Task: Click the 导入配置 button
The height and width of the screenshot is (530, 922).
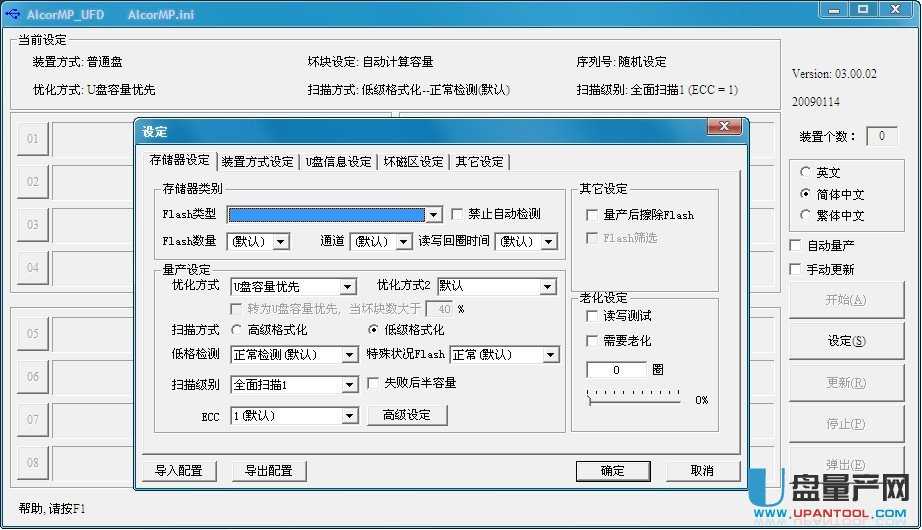Action: [x=178, y=471]
